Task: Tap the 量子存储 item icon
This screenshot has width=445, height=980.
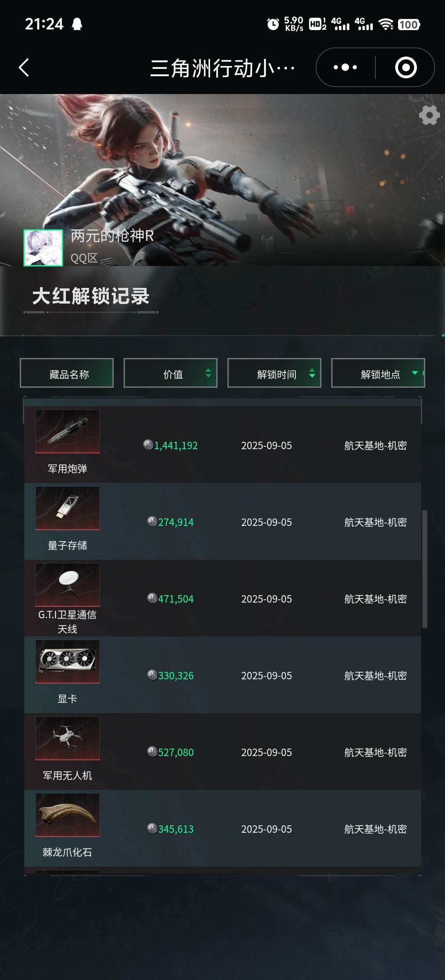Action: [x=68, y=508]
